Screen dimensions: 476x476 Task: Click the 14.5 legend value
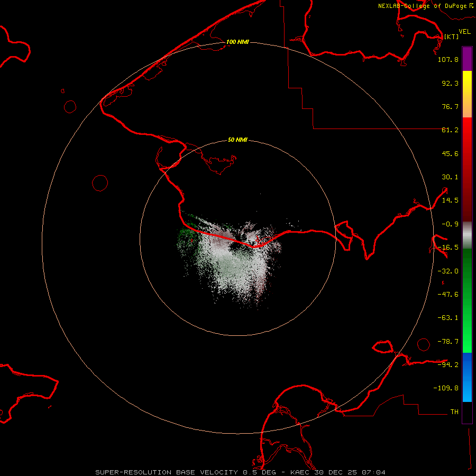click(450, 200)
